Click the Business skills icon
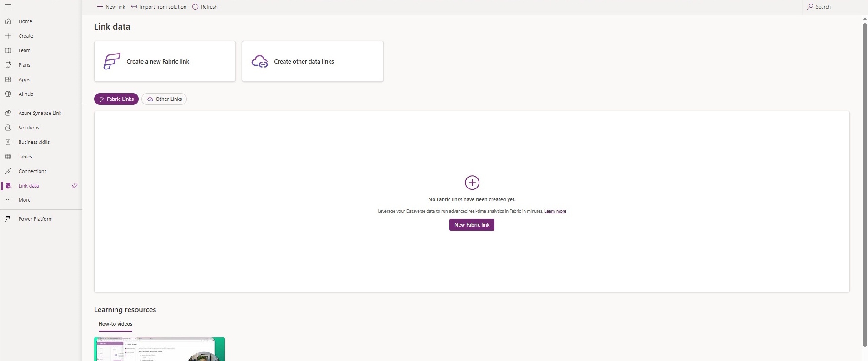Viewport: 868px width, 361px height. click(8, 142)
